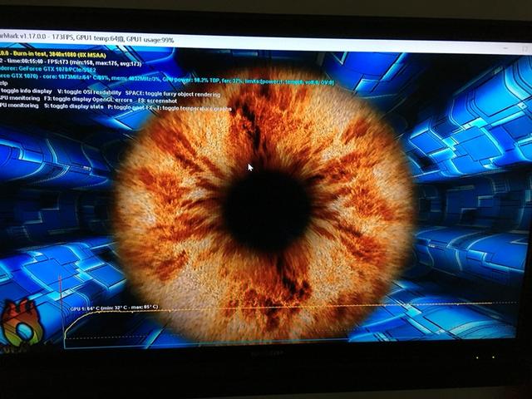Viewport: 532px width, 399px height.
Task: Select the 'Burn-in test, 3840x1080 (0X MSAA)' line
Action: coord(52,54)
